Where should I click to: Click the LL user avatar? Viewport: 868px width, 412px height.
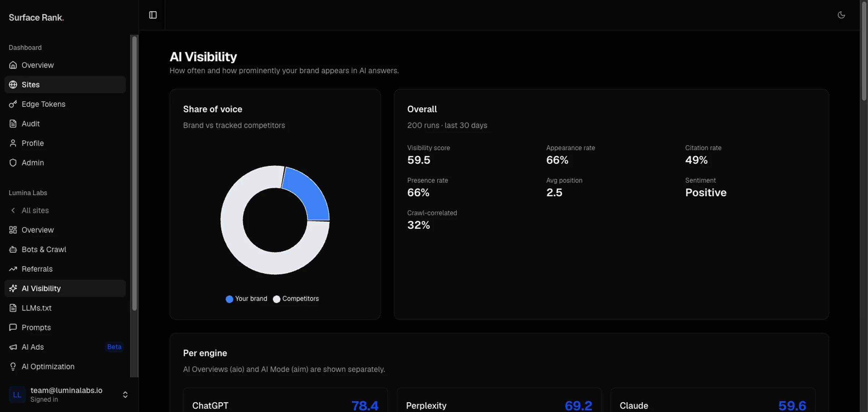17,395
